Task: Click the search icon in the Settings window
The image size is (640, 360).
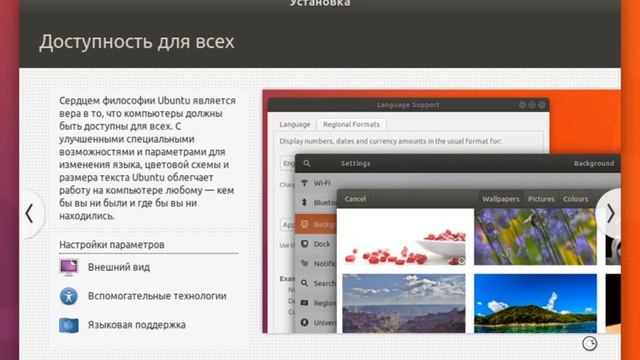Action: tap(307, 163)
